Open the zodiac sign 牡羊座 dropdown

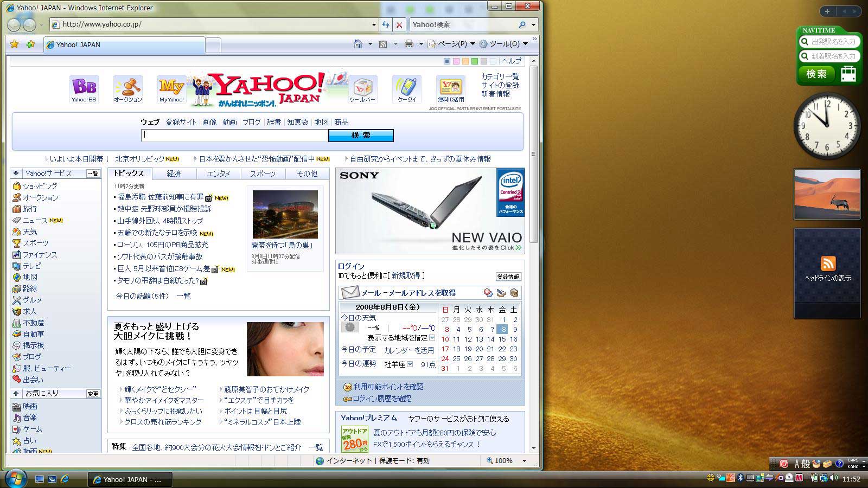(410, 364)
